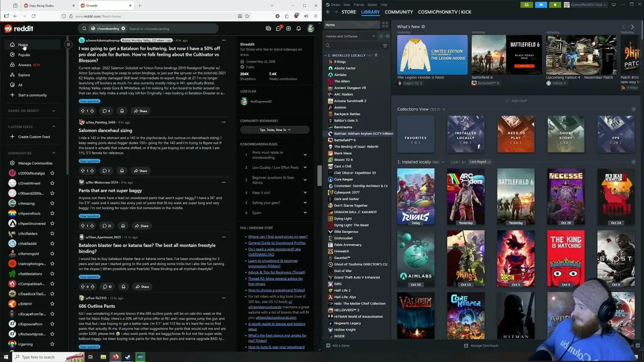Viewport: 644px width, 362px height.
Task: Open Steam library advanced filter icon
Action: (x=385, y=46)
